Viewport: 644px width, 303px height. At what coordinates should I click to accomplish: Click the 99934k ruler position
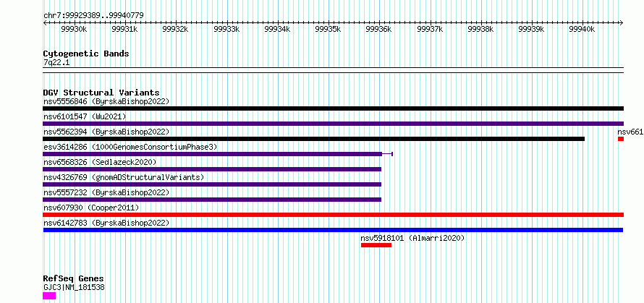[x=278, y=29]
